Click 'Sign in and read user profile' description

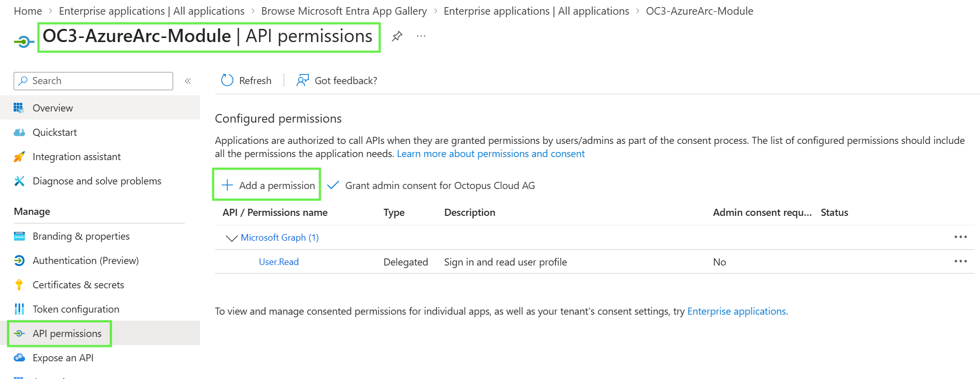tap(506, 262)
